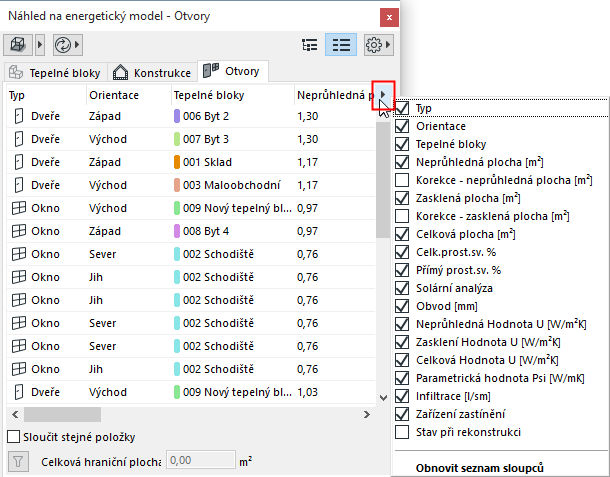Switch to the Tepelné bloky tab
Image resolution: width=610 pixels, height=477 pixels.
point(55,72)
